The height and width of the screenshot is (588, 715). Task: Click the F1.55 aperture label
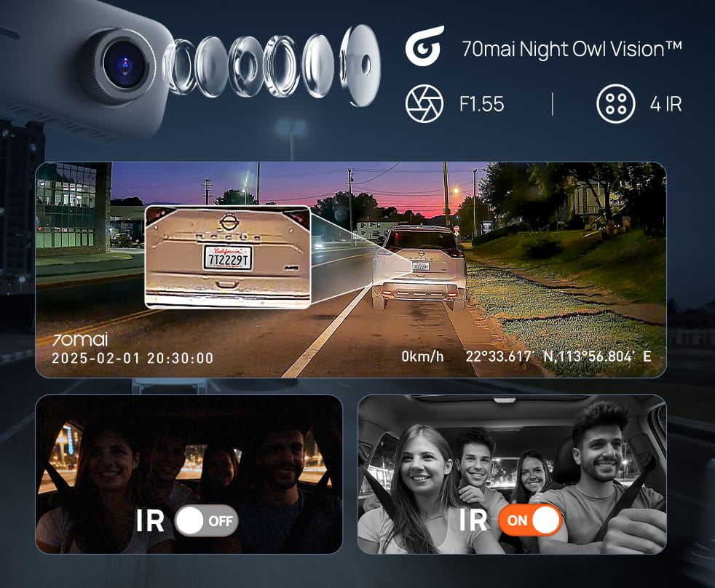coord(481,104)
